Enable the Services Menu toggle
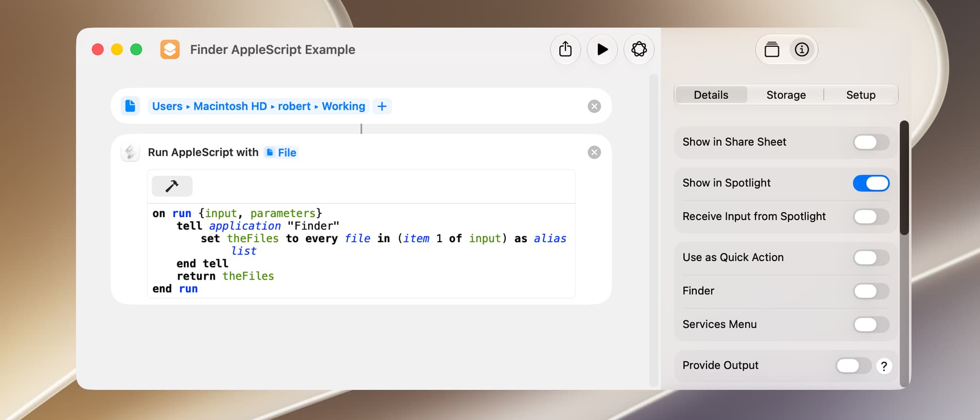 (x=871, y=324)
